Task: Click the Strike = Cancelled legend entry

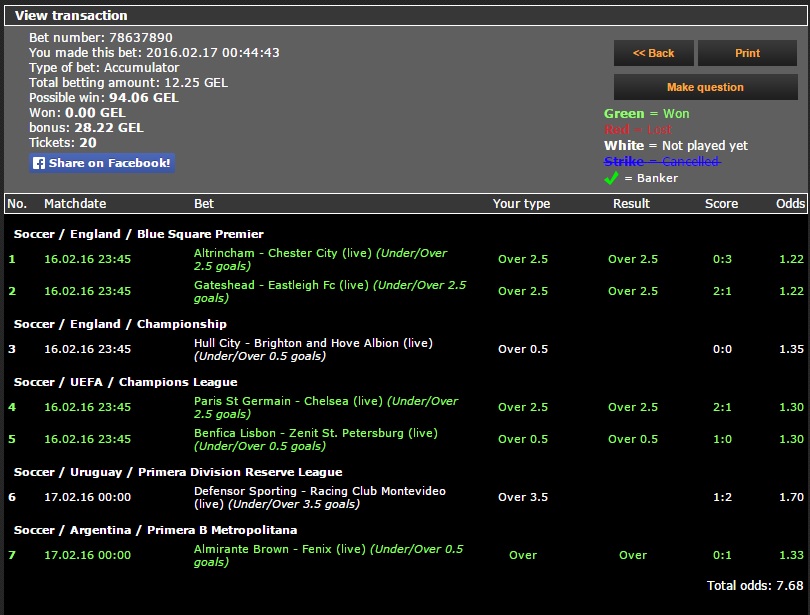Action: coord(662,162)
